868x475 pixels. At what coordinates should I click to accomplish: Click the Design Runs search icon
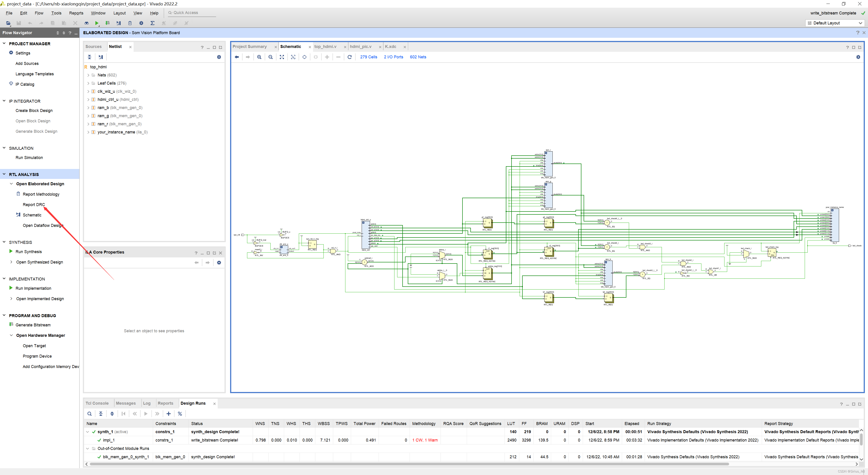tap(89, 414)
